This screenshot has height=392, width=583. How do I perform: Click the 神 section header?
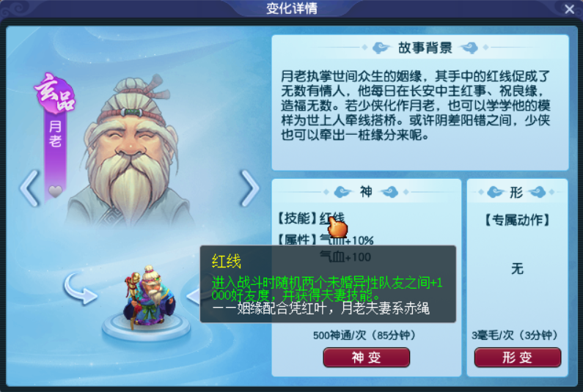(x=366, y=192)
